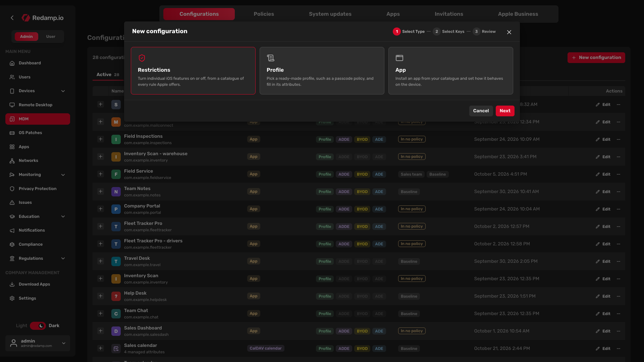Close the New configuration dialog with X
The image size is (644, 362).
point(509,32)
